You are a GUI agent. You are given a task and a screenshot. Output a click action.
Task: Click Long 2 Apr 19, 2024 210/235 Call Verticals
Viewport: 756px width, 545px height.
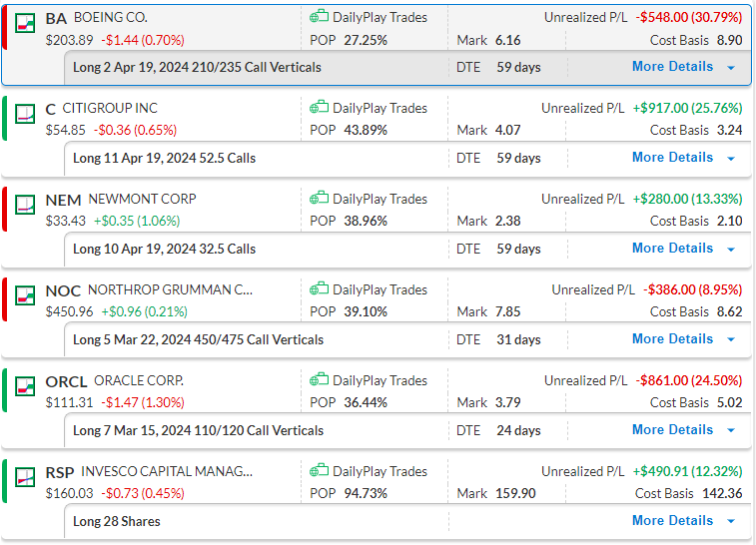click(x=197, y=68)
